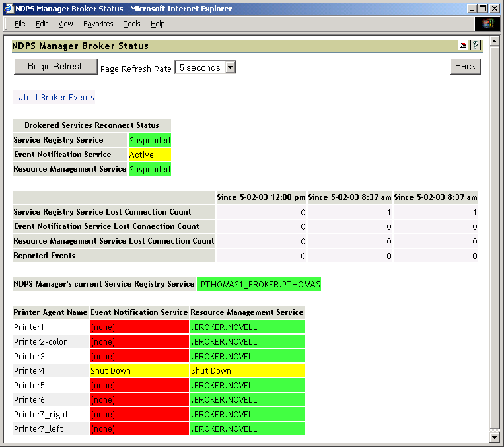Minimize the Internet Explorer window
504x447 pixels.
pyautogui.click(x=472, y=9)
